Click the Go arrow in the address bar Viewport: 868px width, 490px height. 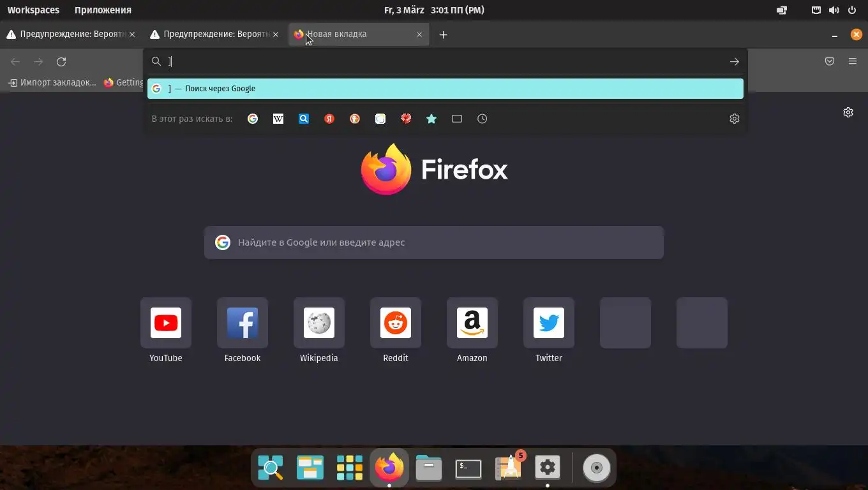click(x=735, y=62)
